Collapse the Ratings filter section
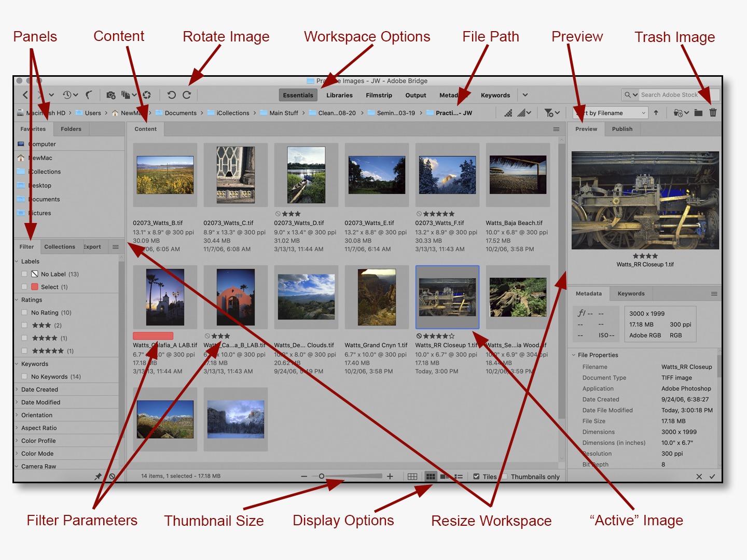 [17, 300]
